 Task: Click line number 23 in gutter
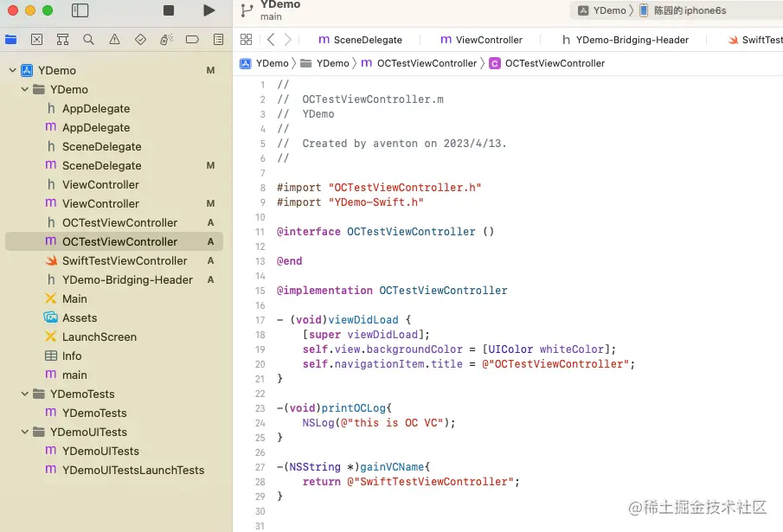(260, 408)
